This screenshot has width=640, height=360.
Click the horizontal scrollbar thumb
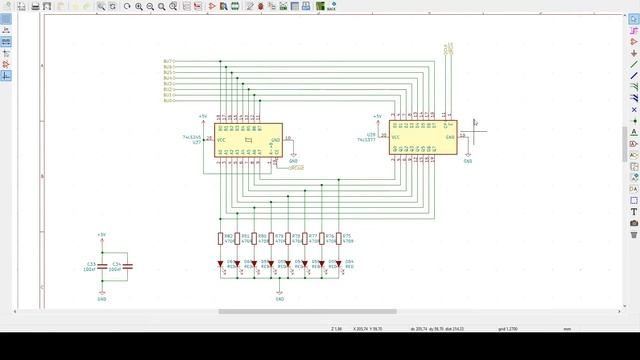pos(307,311)
